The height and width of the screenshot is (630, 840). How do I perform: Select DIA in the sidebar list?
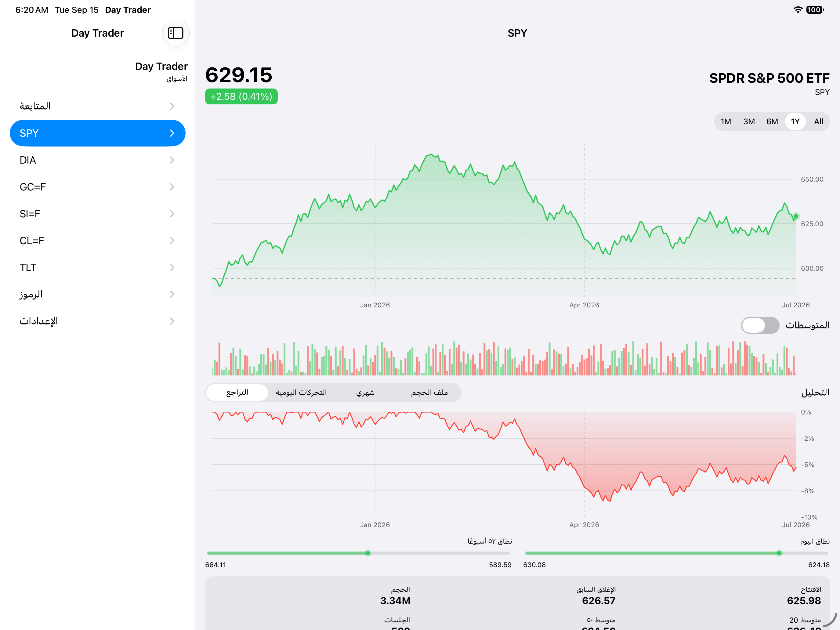point(98,160)
